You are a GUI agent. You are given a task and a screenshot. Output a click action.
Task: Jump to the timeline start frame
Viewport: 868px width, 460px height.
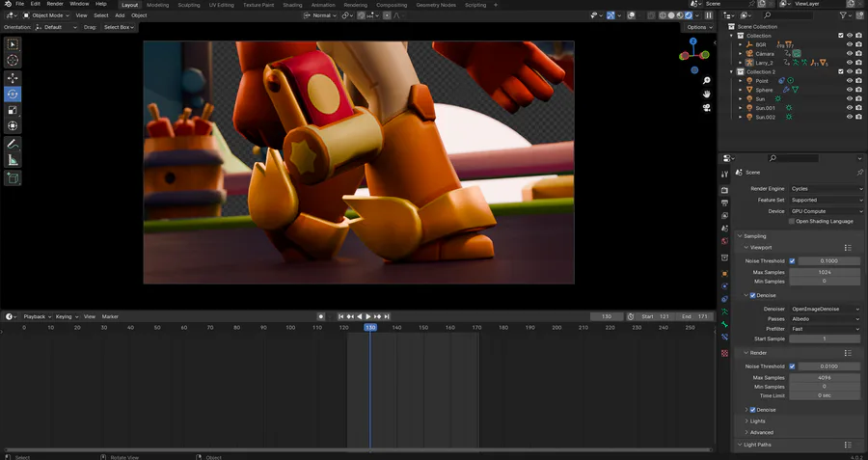click(x=341, y=316)
